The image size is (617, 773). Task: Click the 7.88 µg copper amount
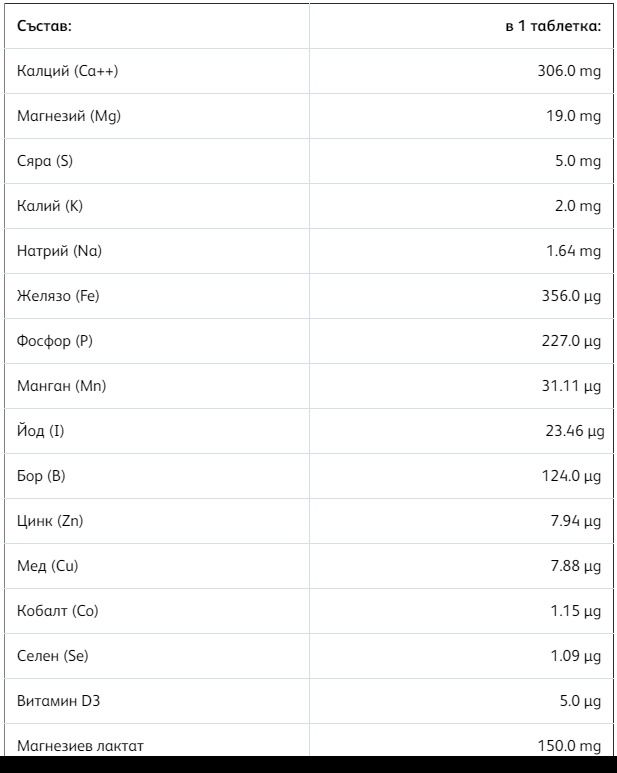[575, 566]
